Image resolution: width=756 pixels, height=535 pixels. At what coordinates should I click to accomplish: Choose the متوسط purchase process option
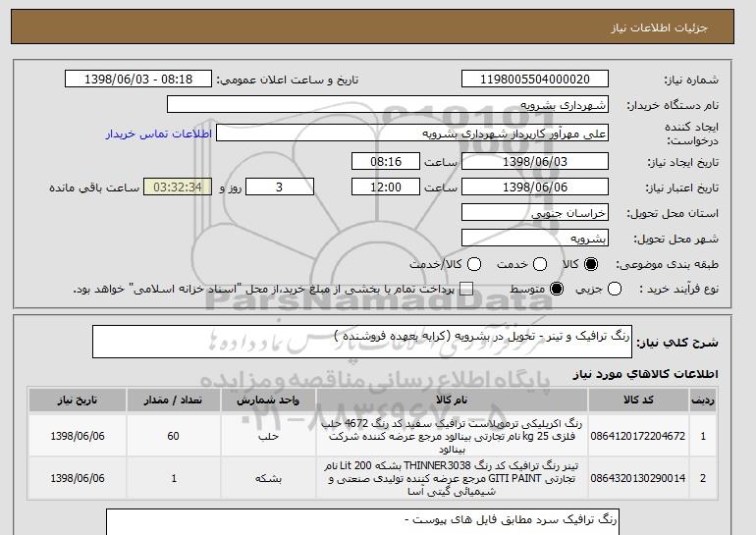[557, 290]
